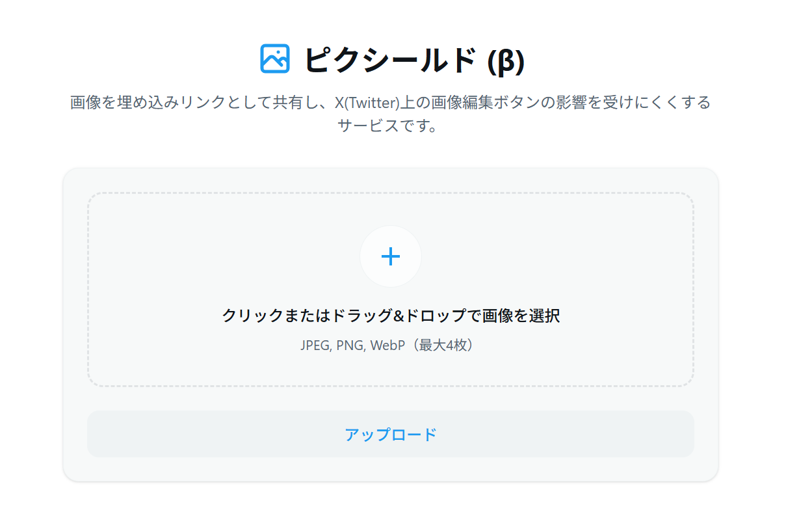Click the word WebP in format list
This screenshot has width=812, height=527.
384,345
